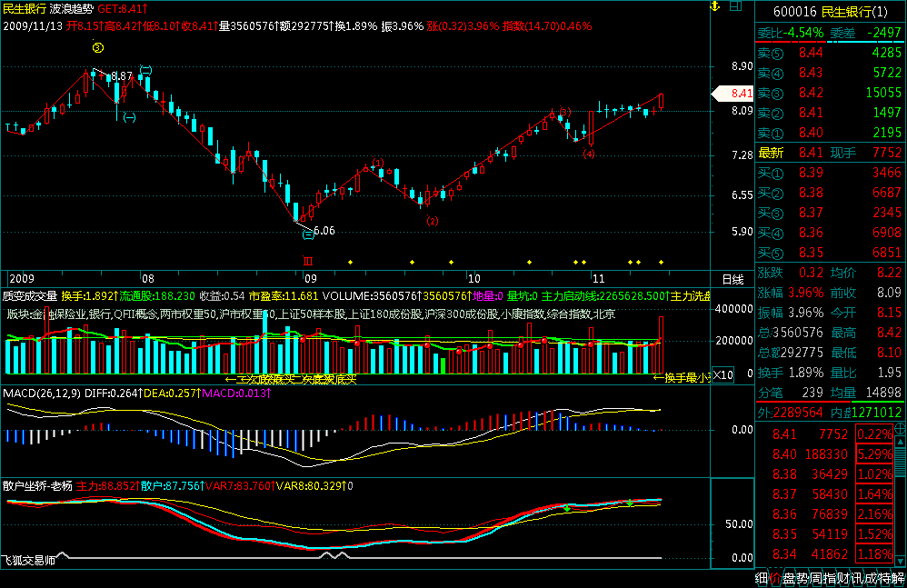Click the first yellow diamond marker under September
Screen dimensions: 907x588
(351, 263)
